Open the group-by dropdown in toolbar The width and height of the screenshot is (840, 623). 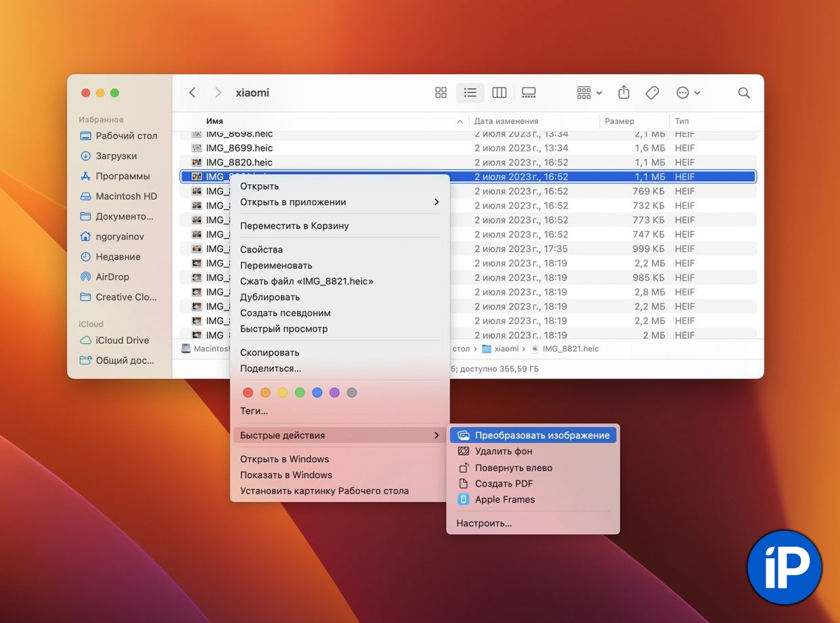click(x=589, y=93)
